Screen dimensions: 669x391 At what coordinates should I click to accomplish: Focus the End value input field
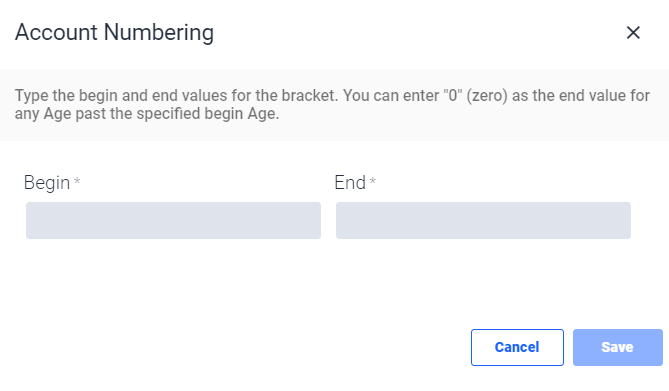tap(483, 220)
